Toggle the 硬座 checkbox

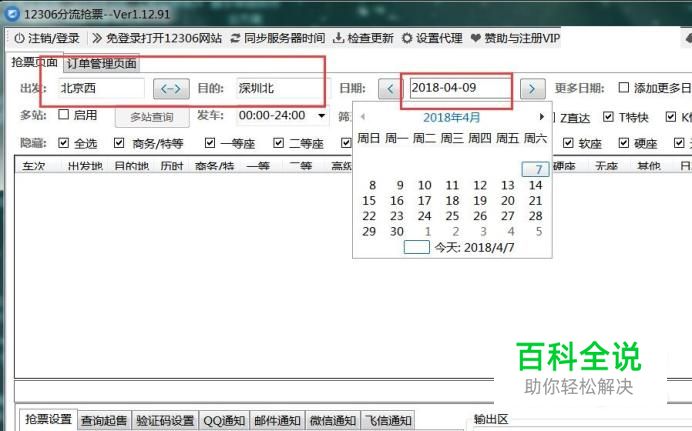[x=624, y=143]
